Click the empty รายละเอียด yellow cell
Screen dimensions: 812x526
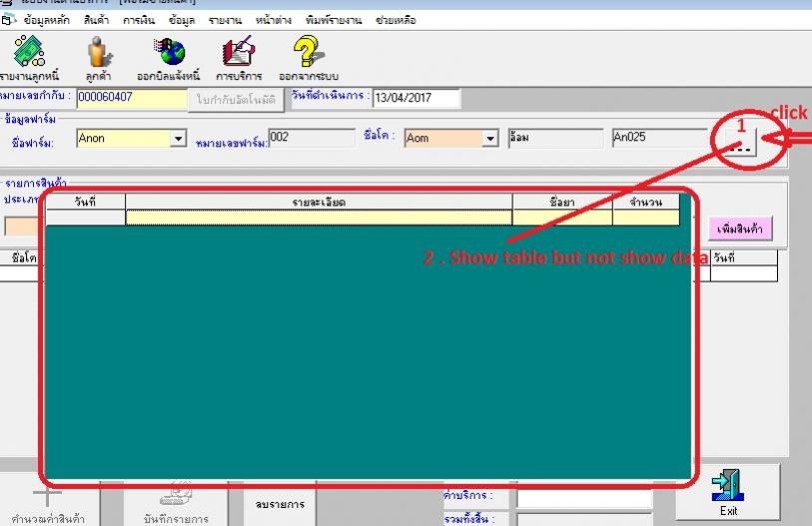319,218
